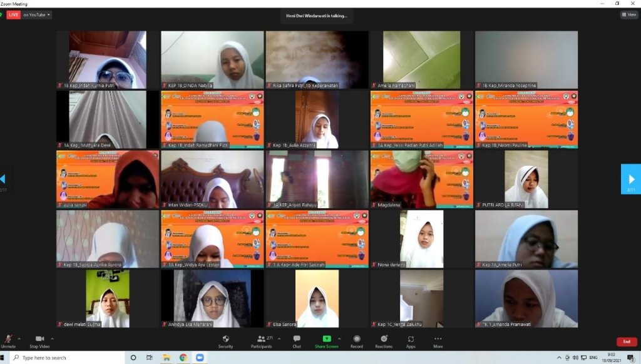
Task: Expand video options arrow beside Stop Video
Action: (51, 338)
